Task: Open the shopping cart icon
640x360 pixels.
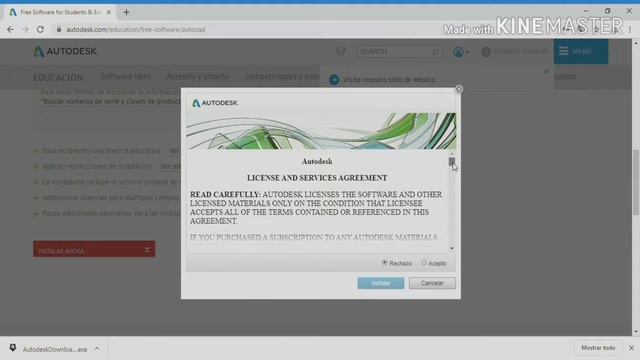Action: [x=340, y=51]
